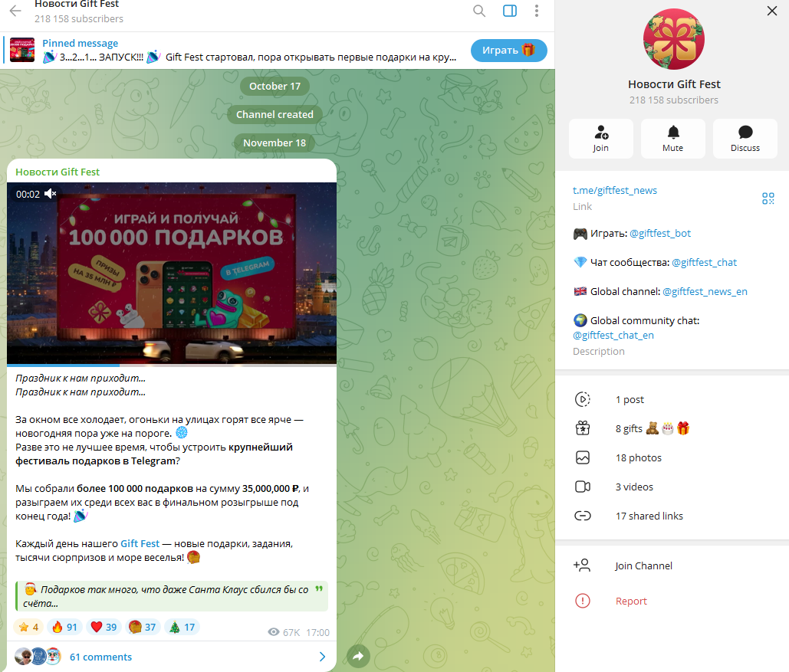
Task: Unmute the video sound icon
Action: (x=51, y=194)
